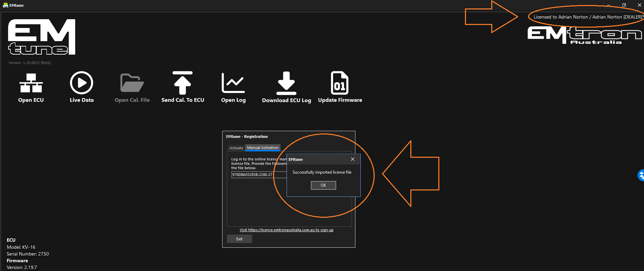Restore down the EMtune window

[x=624, y=5]
